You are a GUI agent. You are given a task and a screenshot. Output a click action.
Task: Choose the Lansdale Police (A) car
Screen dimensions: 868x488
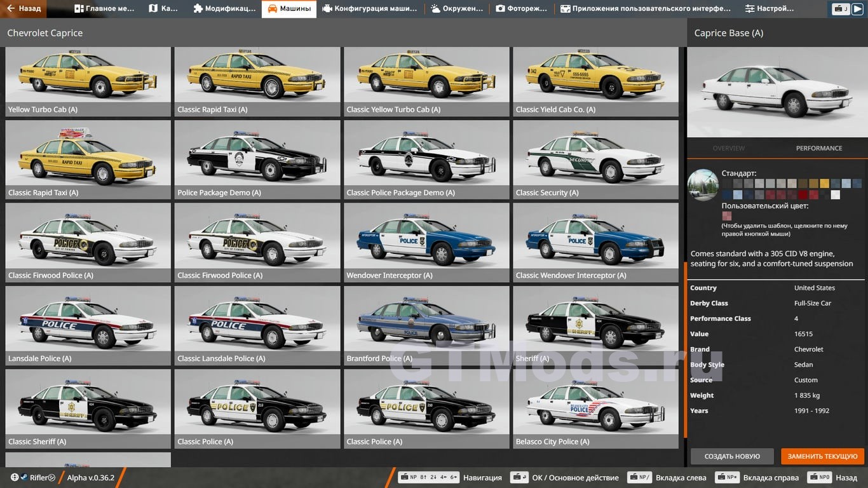88,326
